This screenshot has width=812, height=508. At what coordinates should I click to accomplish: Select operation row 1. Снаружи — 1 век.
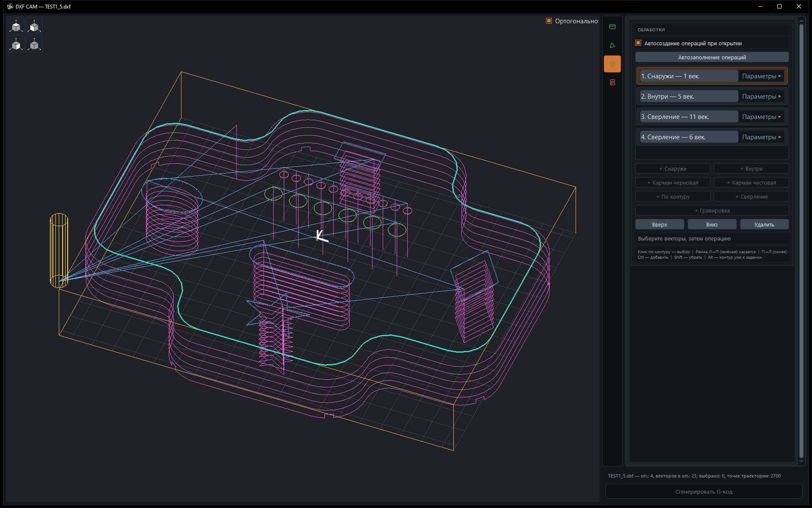click(689, 76)
